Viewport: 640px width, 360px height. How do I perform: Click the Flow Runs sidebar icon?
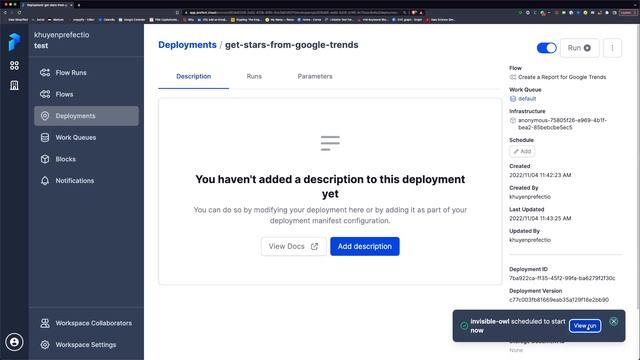[x=45, y=73]
